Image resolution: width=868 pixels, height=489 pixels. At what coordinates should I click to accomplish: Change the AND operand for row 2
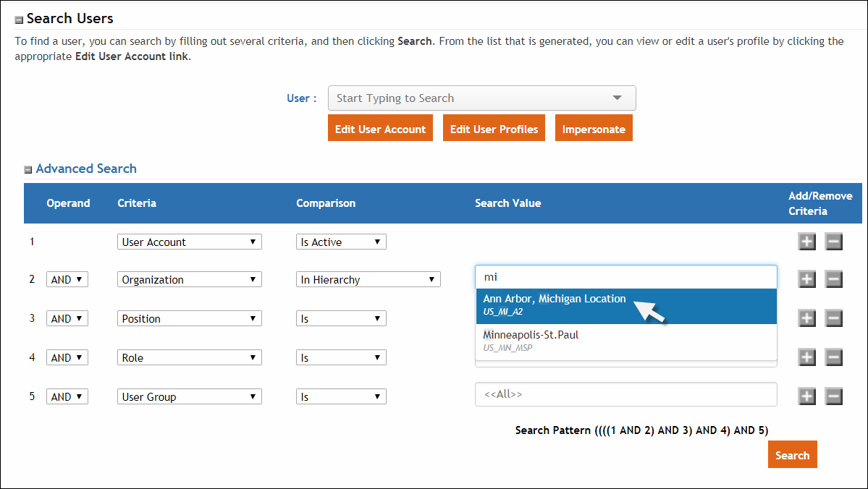(67, 280)
